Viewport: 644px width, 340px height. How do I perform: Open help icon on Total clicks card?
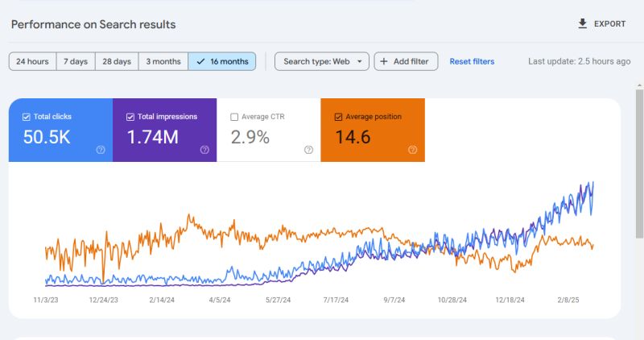pos(101,150)
